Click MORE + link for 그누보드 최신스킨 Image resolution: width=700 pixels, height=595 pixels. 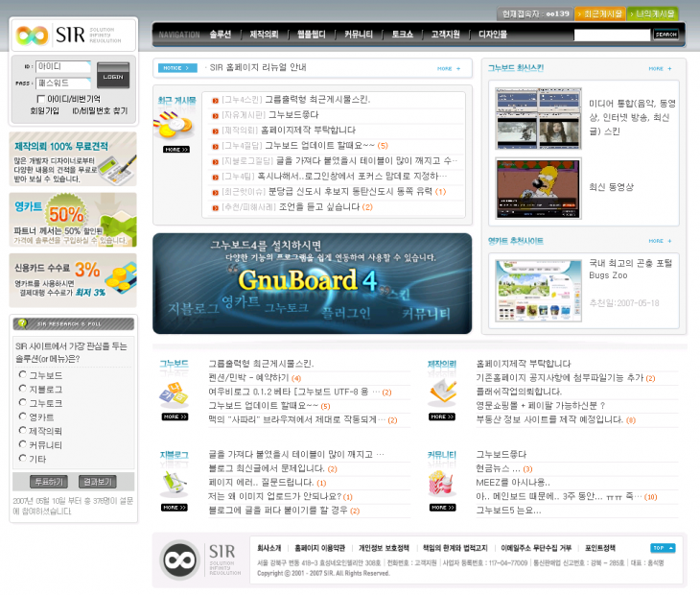pos(660,68)
